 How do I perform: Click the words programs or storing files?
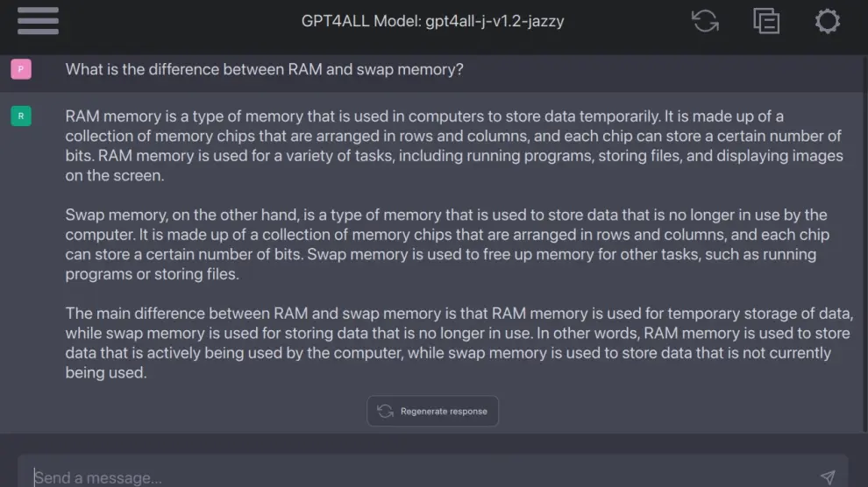tap(151, 274)
